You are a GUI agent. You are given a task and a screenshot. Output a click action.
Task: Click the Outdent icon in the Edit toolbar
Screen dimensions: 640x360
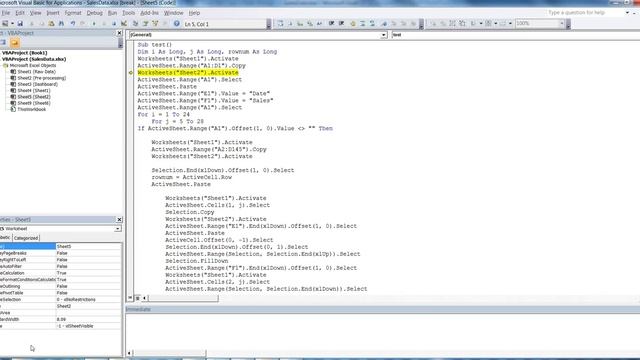[x=341, y=24]
